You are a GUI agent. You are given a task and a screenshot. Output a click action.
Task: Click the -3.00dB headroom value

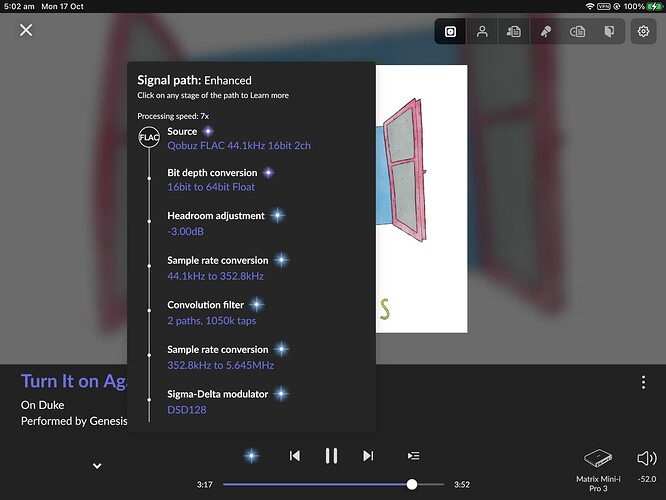click(186, 232)
